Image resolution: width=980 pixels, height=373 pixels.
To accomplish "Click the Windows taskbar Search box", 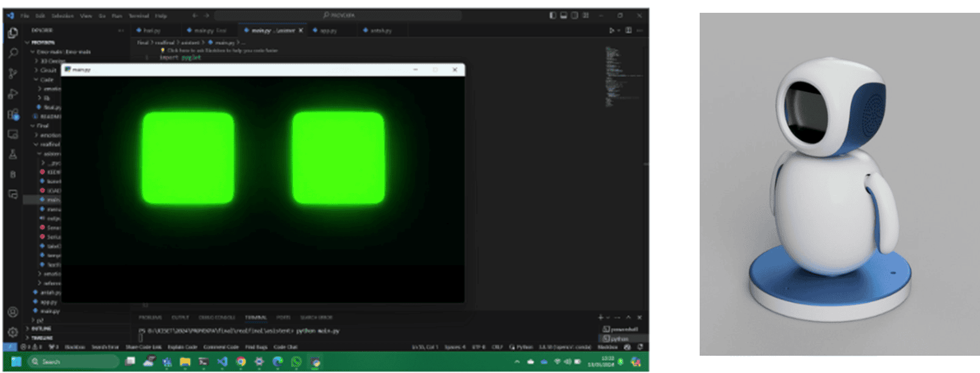I will click(73, 361).
